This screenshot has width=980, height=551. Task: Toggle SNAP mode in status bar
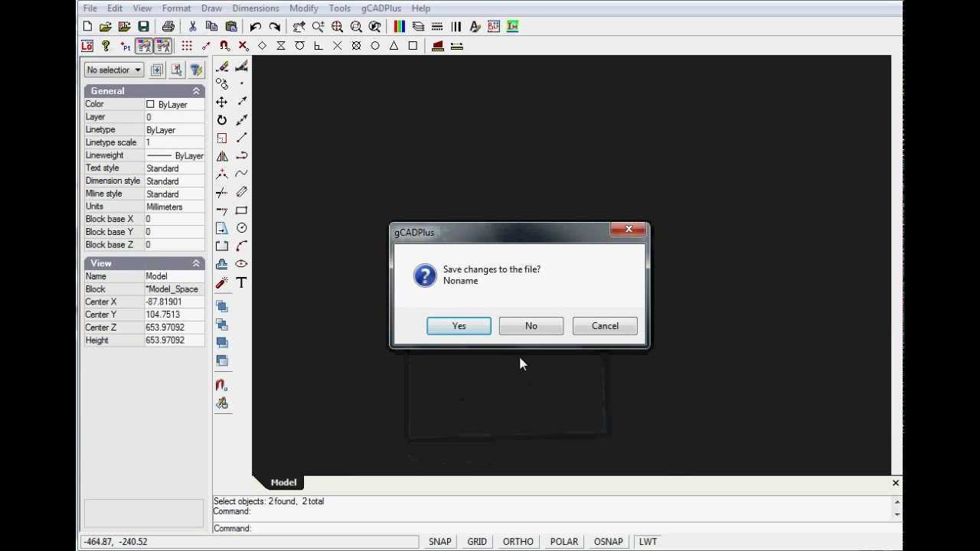(x=439, y=541)
